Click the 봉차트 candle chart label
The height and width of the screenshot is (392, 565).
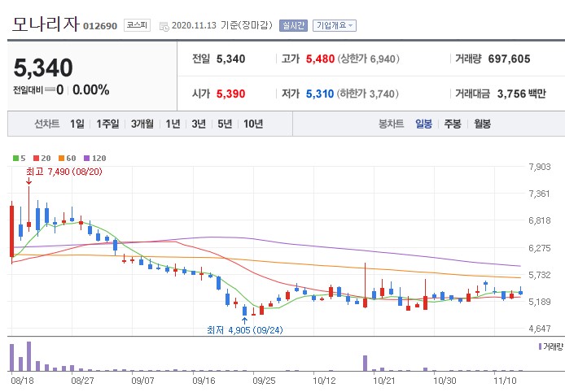pos(391,124)
